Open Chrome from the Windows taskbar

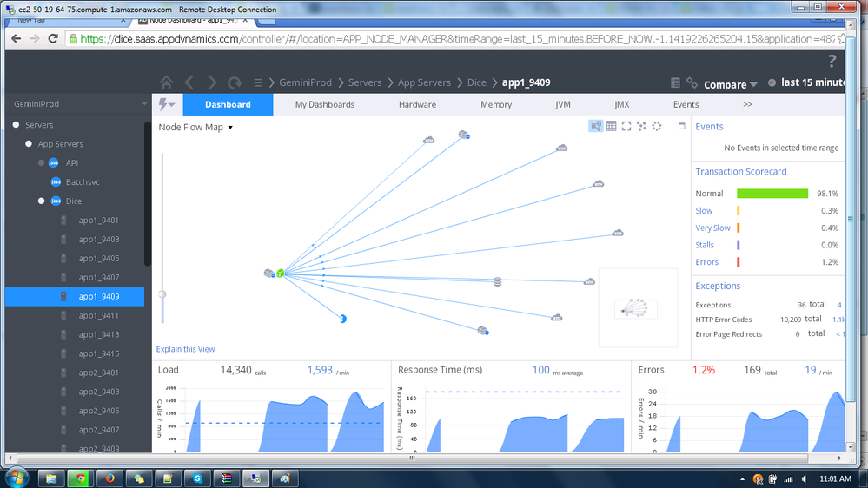80,478
